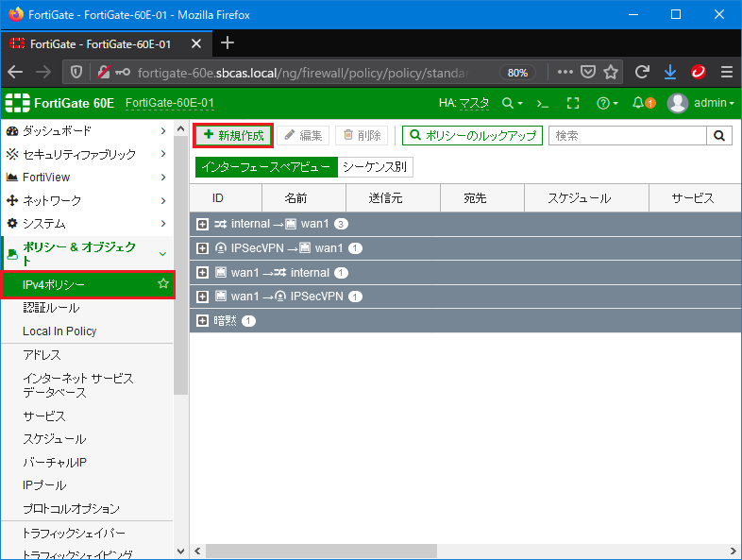Screen dimensions: 742x560
Task: Click the tracking protection shield icon
Action: pos(76,72)
